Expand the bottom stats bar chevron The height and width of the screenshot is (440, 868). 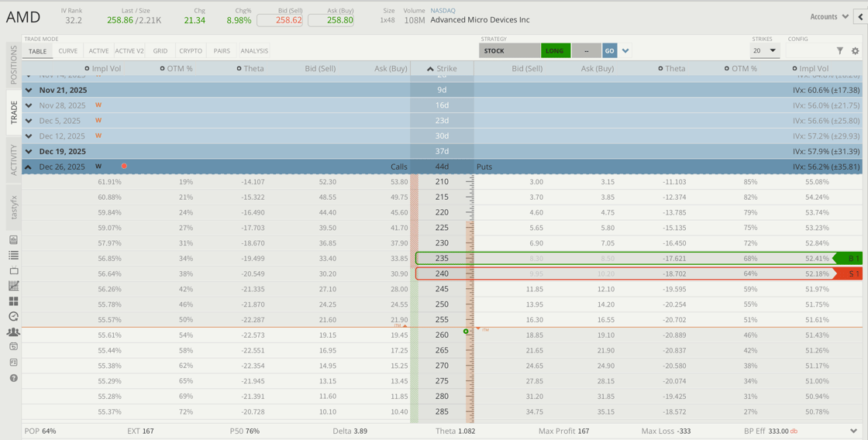pyautogui.click(x=854, y=431)
